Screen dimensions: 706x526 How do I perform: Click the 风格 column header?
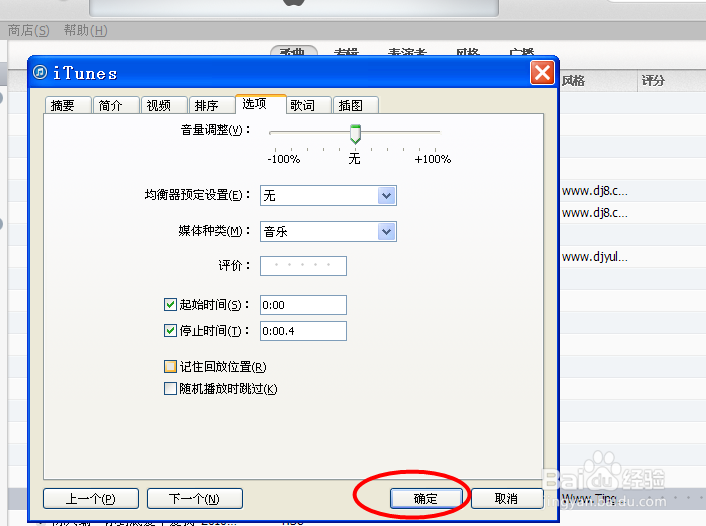click(x=598, y=81)
